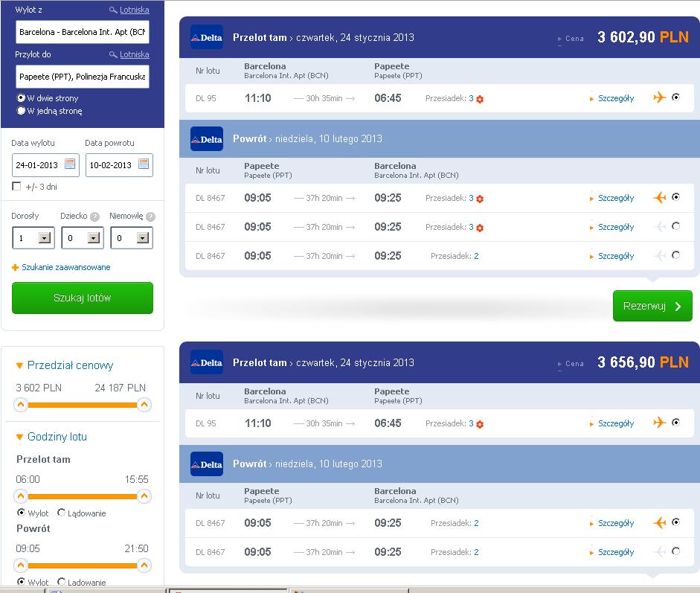Click the Przylot do destination input field

83,77
